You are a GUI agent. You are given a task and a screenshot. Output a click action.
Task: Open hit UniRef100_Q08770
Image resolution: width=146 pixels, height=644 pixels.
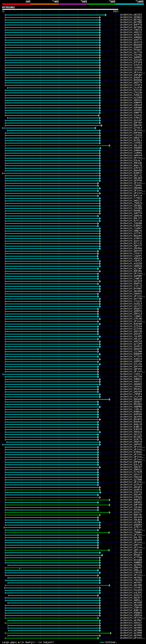click(131, 40)
